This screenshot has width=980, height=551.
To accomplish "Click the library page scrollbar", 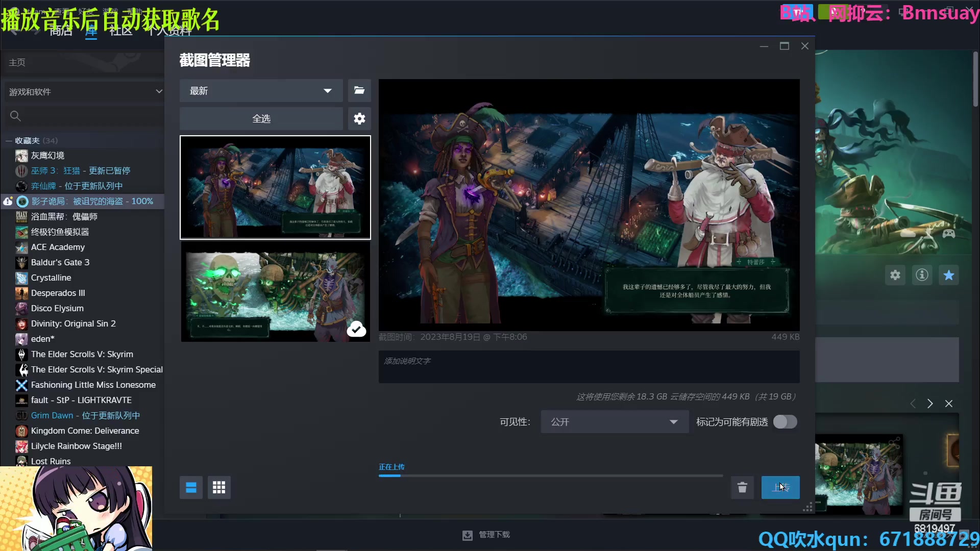I will pos(975,79).
